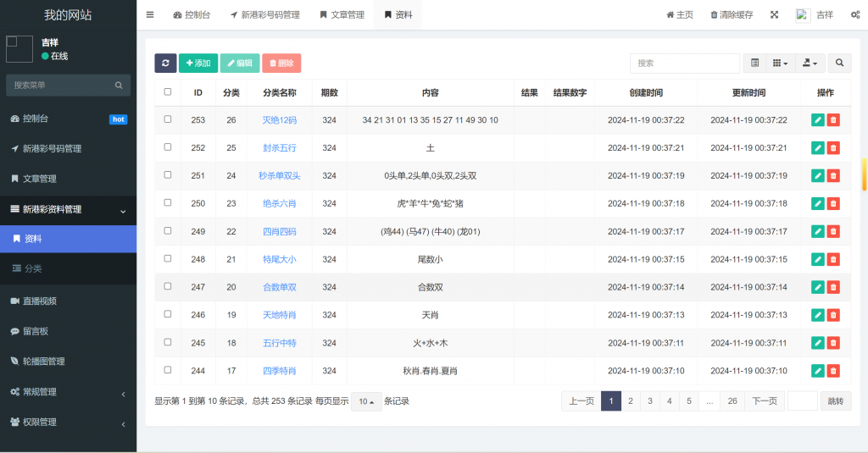The width and height of the screenshot is (868, 453).
Task: Open the rows-per-page dropdown showing 10
Action: (x=366, y=401)
